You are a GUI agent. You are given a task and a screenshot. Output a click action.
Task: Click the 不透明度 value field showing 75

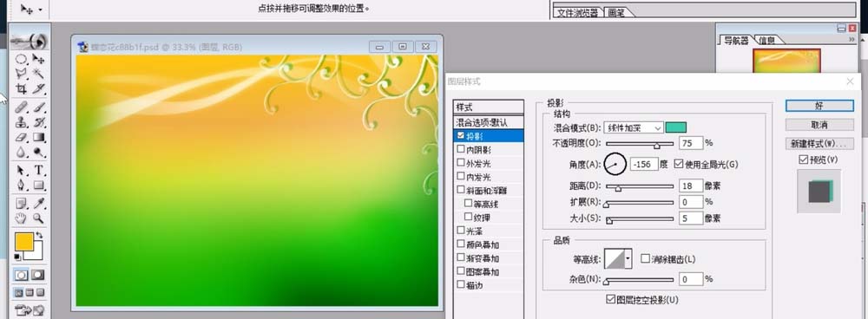click(691, 143)
